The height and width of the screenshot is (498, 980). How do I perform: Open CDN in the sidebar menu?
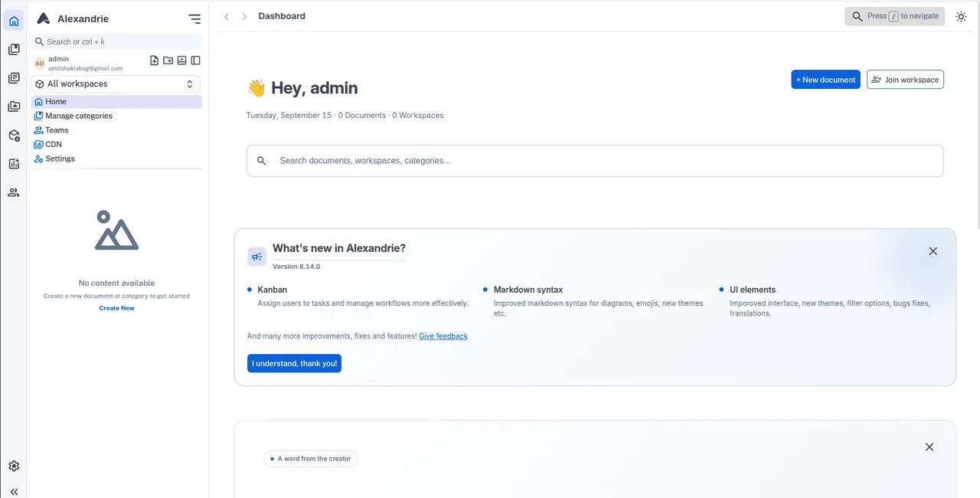[116, 144]
